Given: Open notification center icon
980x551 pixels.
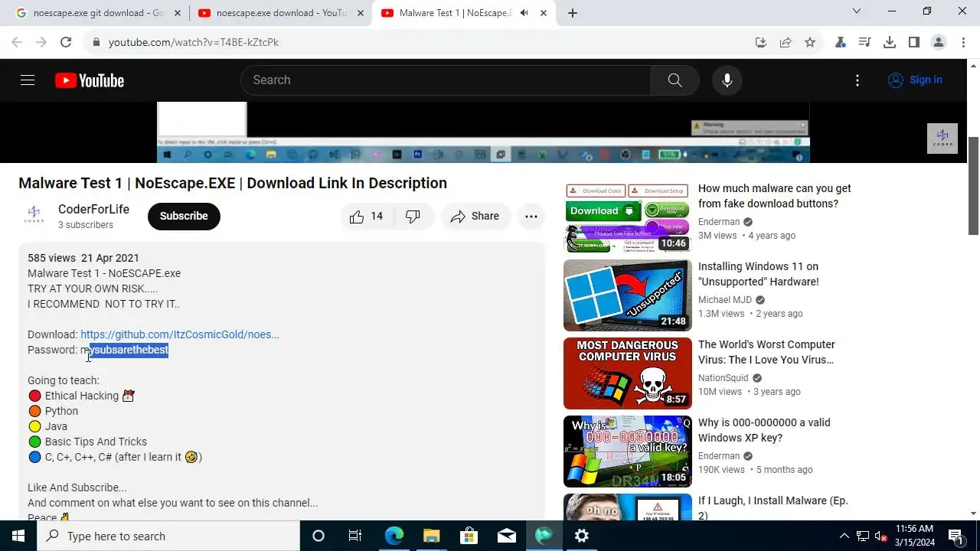Looking at the screenshot, I should (x=955, y=536).
